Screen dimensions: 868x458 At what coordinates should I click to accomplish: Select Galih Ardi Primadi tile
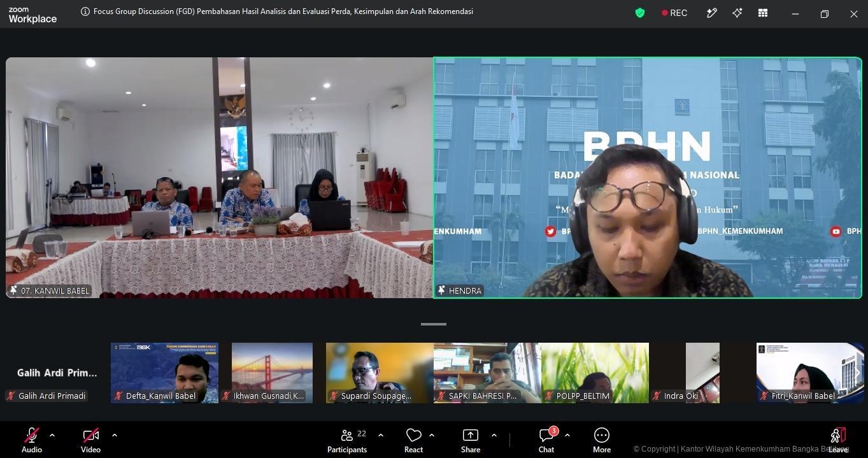(x=57, y=373)
